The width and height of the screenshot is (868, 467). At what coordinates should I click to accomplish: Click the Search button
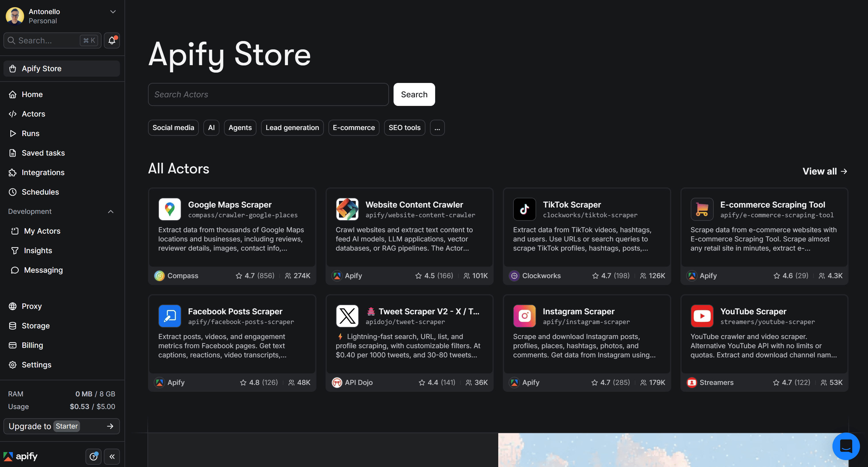coord(414,94)
